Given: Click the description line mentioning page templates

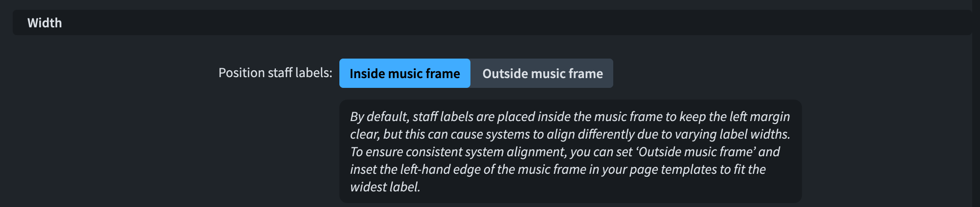Looking at the screenshot, I should point(557,169).
